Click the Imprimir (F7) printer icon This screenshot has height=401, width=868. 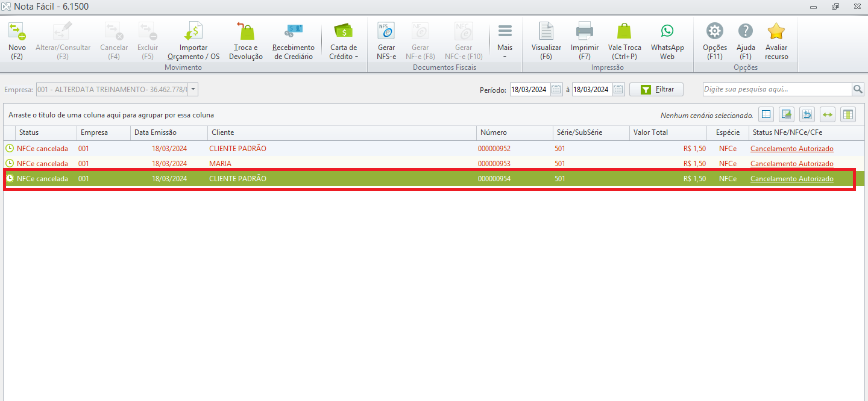click(x=585, y=31)
